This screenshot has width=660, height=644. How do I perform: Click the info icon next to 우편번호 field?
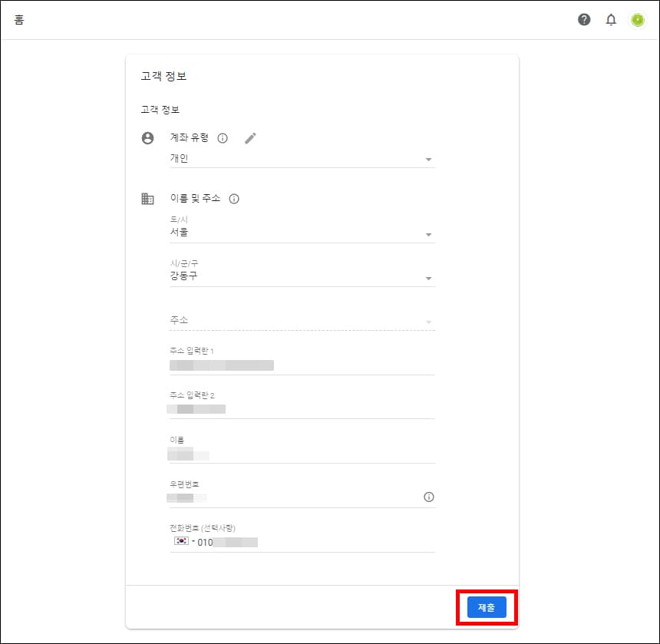(x=431, y=497)
